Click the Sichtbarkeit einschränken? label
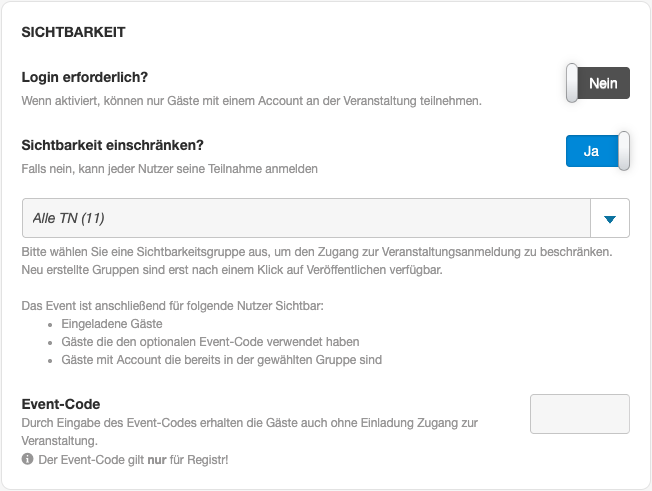This screenshot has width=652, height=491. [x=112, y=145]
